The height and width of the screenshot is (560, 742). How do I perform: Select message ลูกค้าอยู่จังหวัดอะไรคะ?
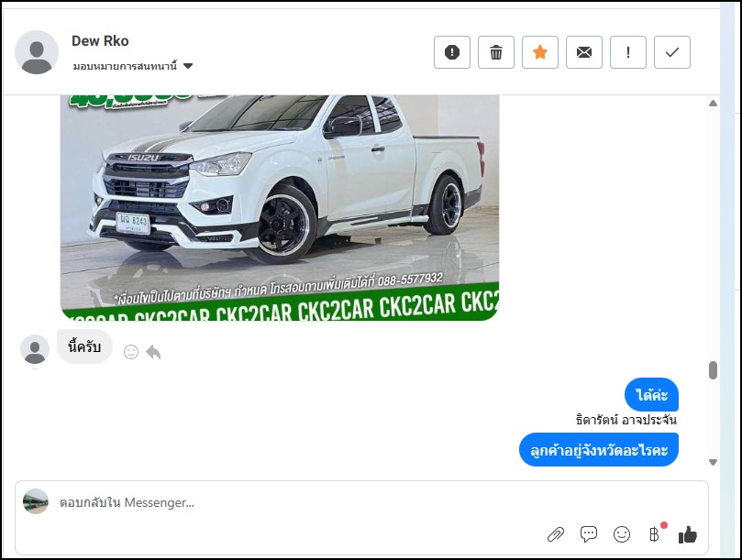[599, 449]
